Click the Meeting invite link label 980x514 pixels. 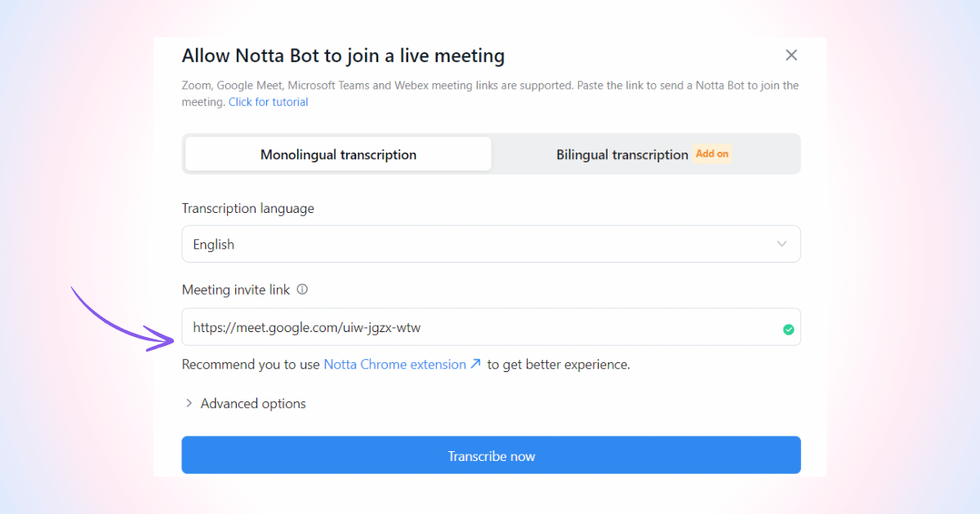[x=236, y=290]
